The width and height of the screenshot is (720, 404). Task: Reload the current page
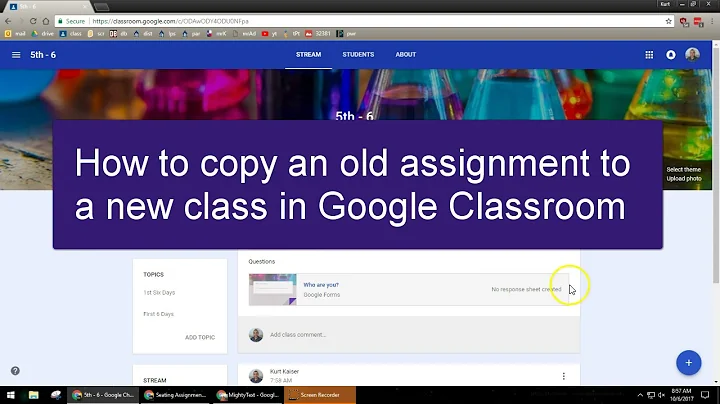(33, 21)
